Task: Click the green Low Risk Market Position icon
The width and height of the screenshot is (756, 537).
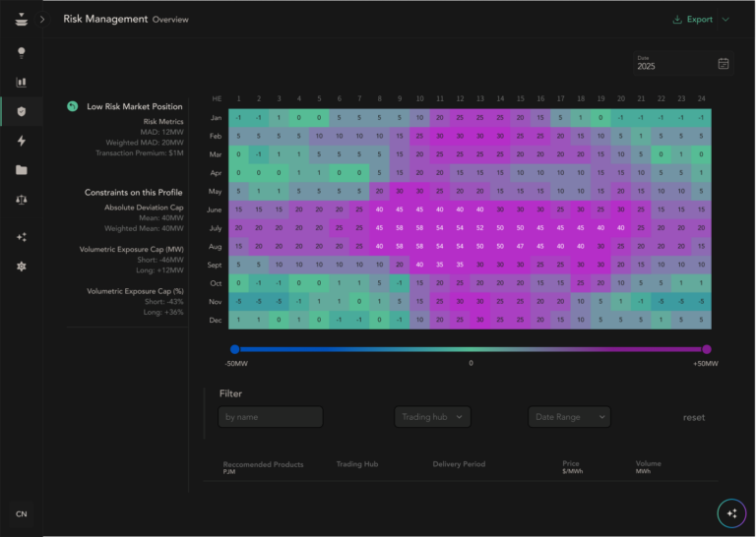Action: (72, 106)
